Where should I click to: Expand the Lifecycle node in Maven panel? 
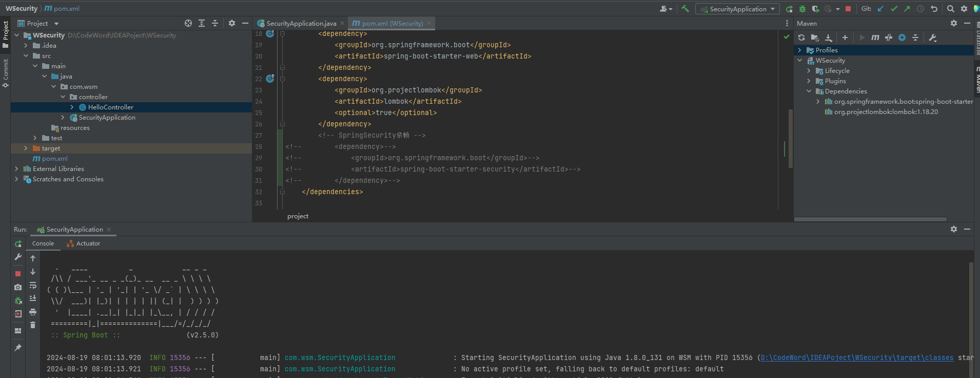809,71
